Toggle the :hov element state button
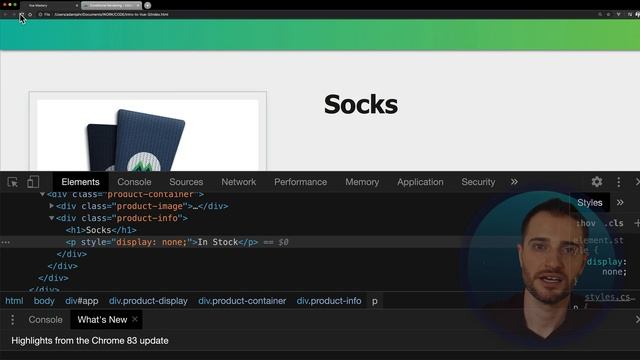Viewport: 640px width, 360px height. [x=586, y=223]
